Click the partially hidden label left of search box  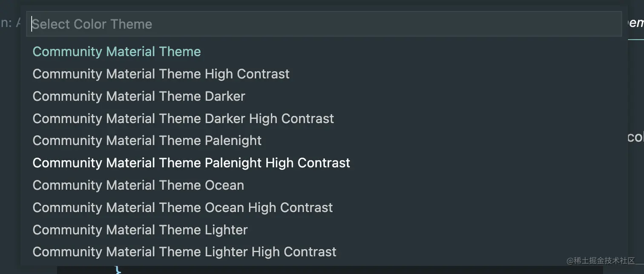click(x=10, y=23)
